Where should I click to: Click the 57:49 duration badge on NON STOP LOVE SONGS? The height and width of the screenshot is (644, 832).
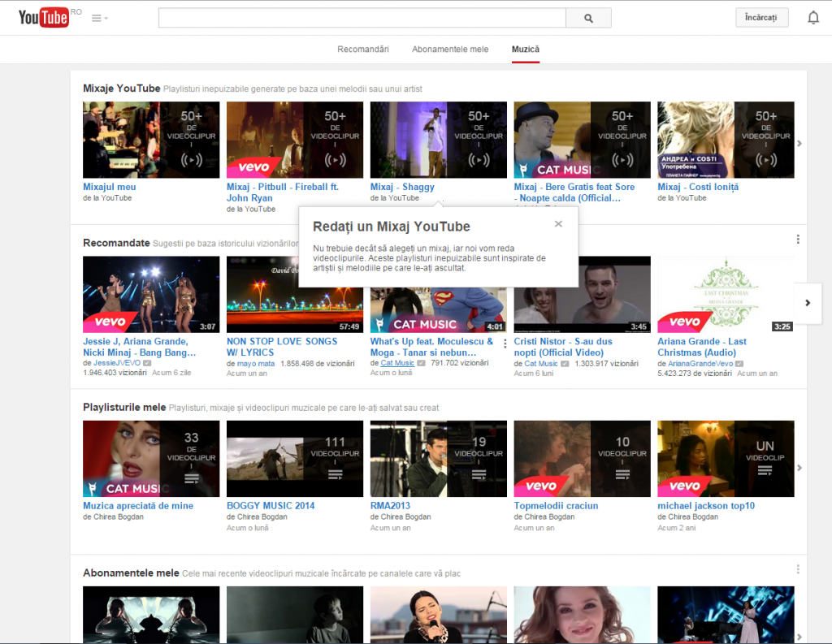click(347, 326)
